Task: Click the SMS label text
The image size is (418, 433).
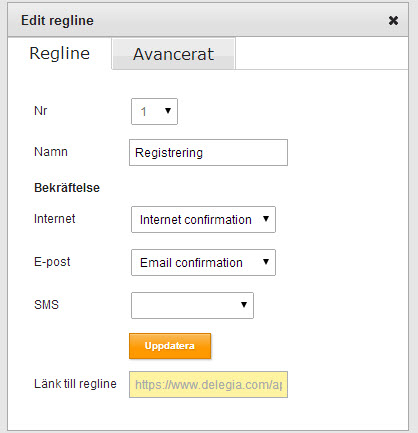Action: (x=46, y=305)
